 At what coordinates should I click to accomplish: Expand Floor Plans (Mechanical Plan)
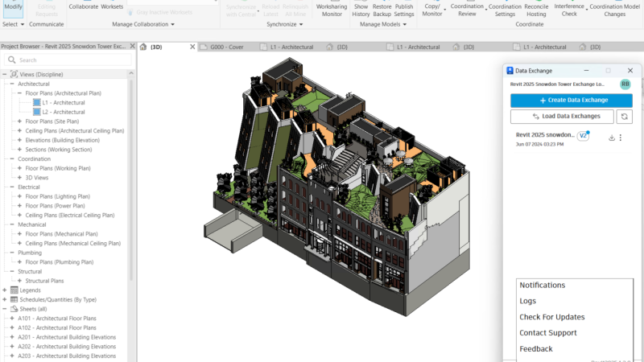(x=19, y=234)
